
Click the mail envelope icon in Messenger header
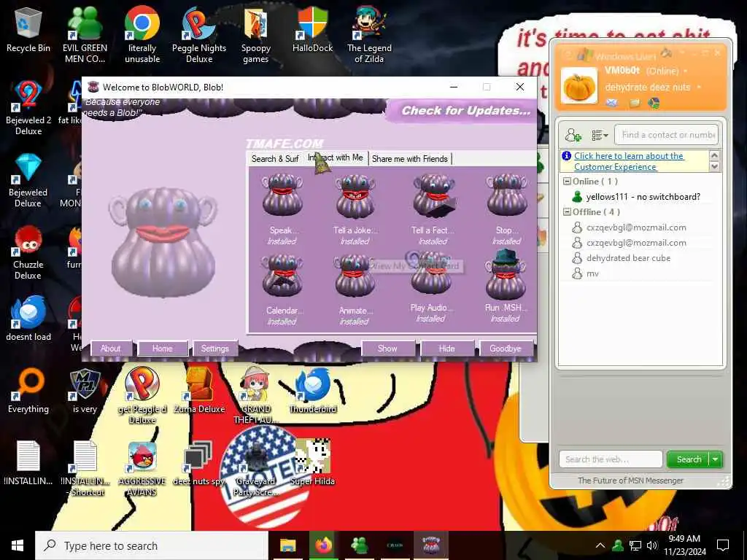(612, 102)
